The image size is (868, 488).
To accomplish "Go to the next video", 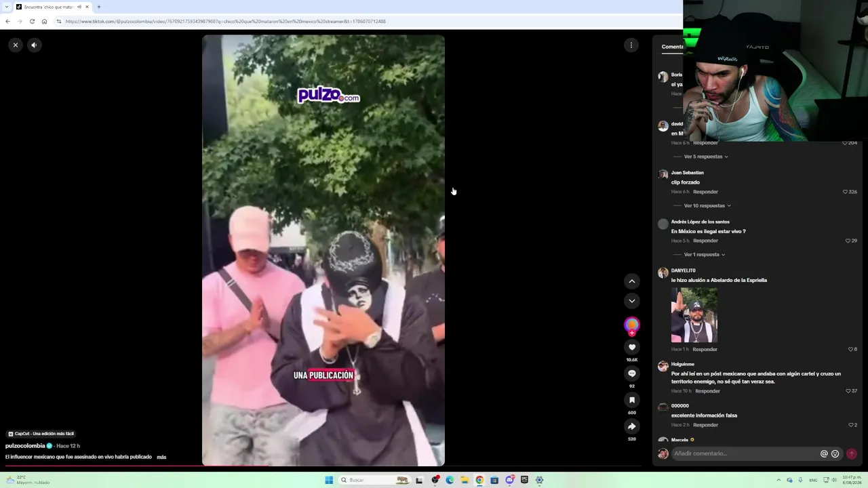I will [x=632, y=301].
